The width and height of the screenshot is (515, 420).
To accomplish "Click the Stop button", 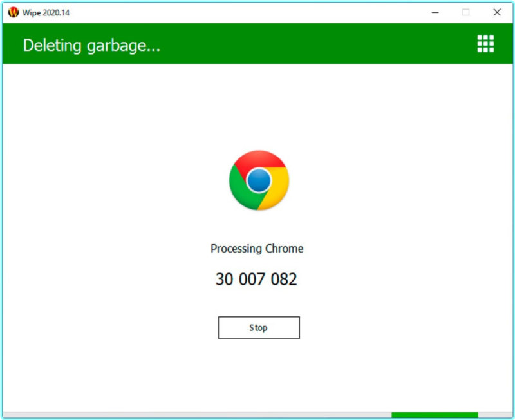I will click(x=259, y=328).
